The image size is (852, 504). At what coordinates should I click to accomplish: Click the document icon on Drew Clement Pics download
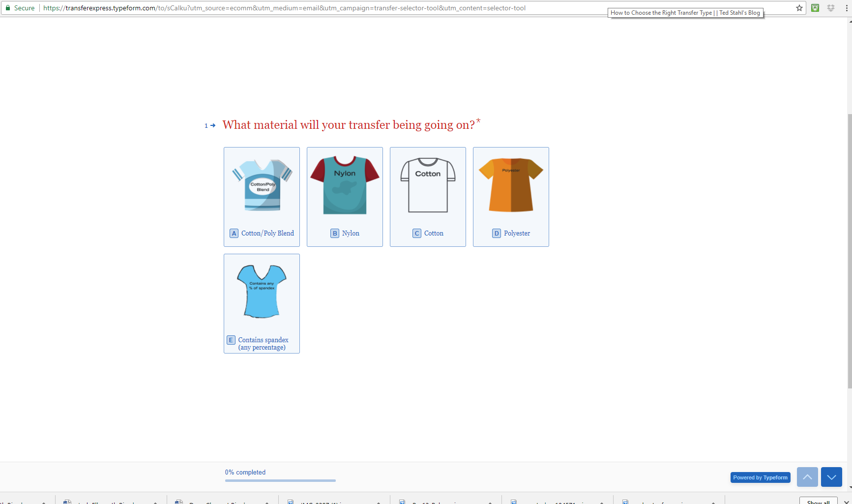tap(178, 502)
